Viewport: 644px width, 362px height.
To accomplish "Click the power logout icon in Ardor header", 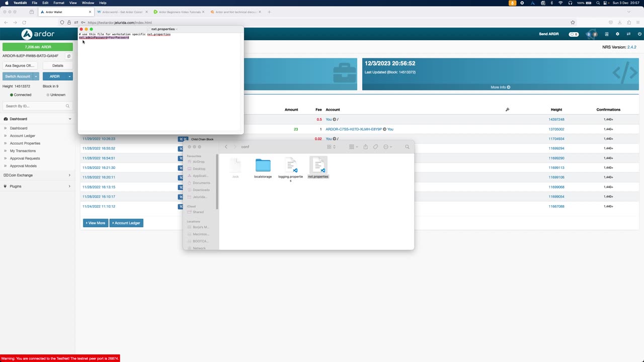I will click(640, 34).
